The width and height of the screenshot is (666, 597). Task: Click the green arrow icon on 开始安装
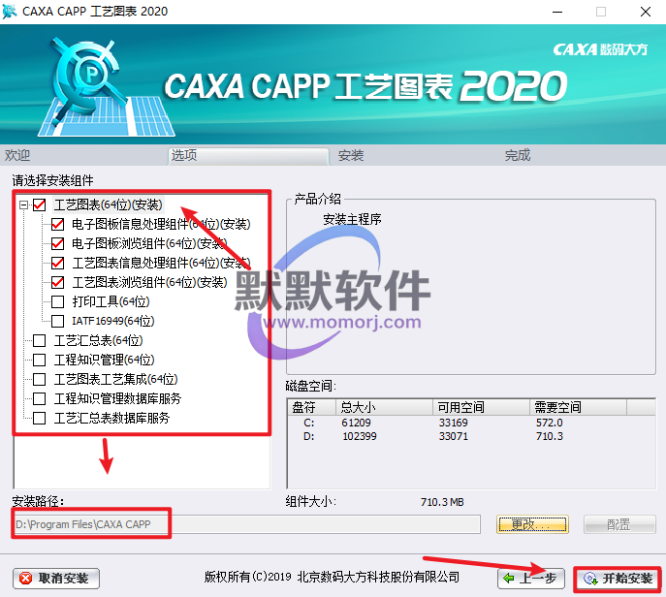pyautogui.click(x=589, y=579)
